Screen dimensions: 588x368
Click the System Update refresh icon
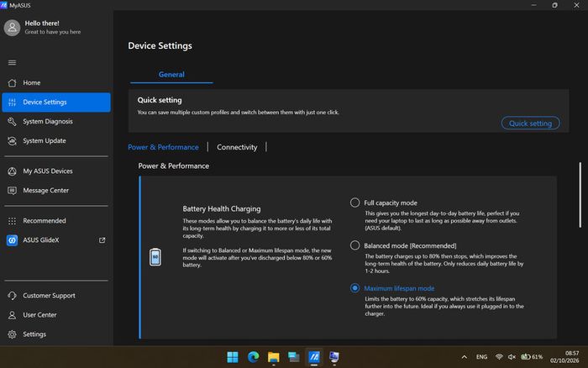[12, 140]
